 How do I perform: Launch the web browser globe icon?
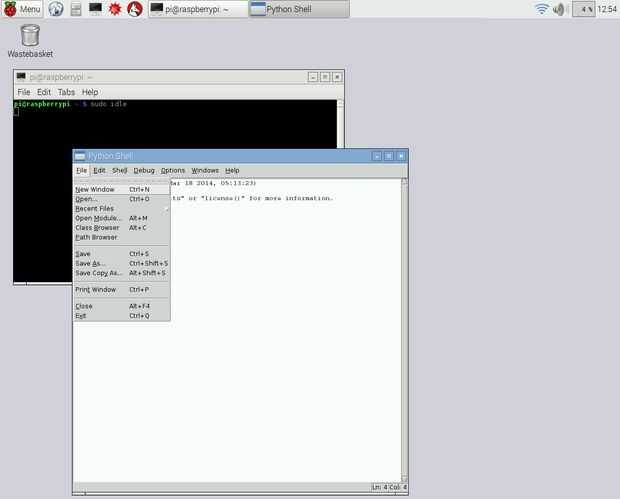(56, 9)
